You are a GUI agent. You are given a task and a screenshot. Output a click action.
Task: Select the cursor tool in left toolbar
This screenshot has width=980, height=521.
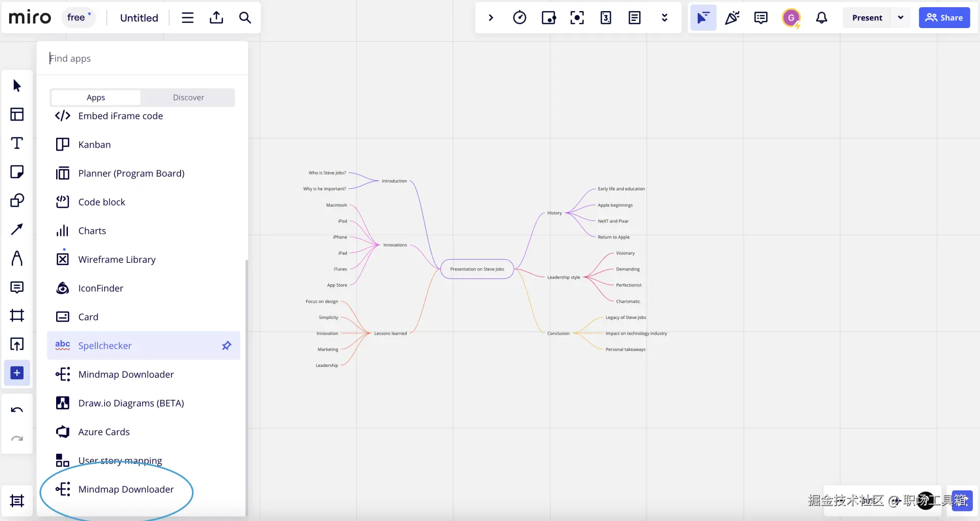(17, 86)
